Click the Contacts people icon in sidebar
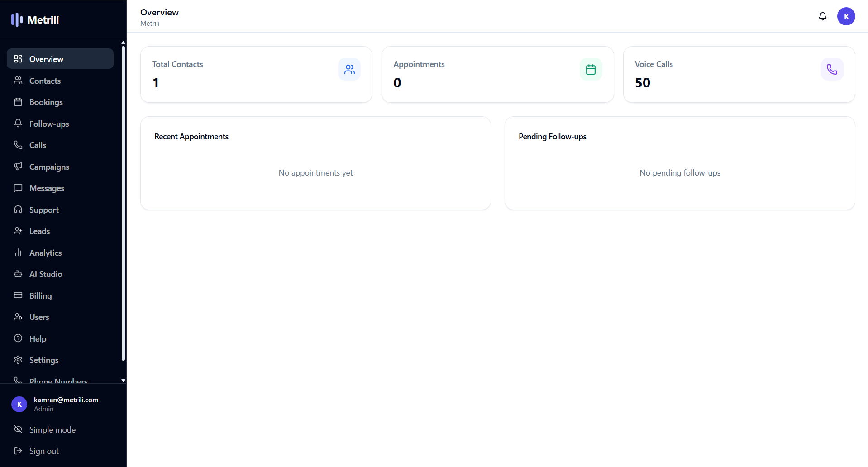 tap(18, 81)
